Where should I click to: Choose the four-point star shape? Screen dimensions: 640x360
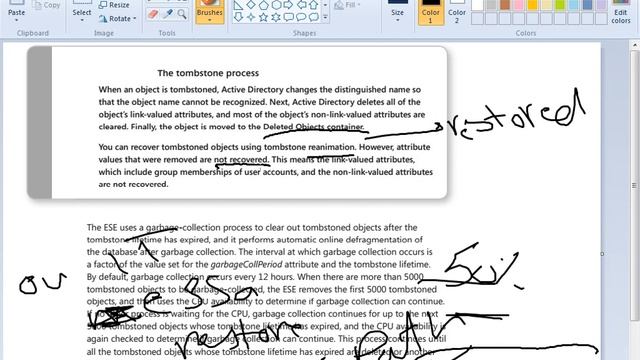pos(251,17)
